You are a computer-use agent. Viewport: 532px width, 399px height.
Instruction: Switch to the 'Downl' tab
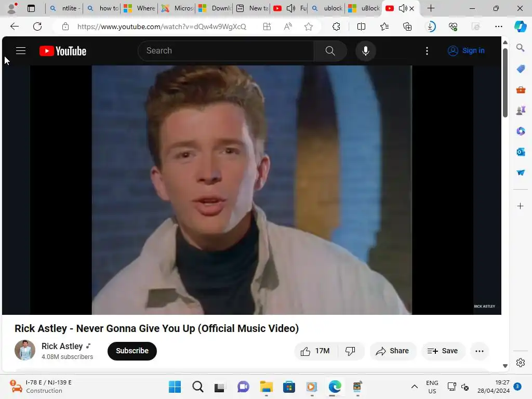click(214, 8)
